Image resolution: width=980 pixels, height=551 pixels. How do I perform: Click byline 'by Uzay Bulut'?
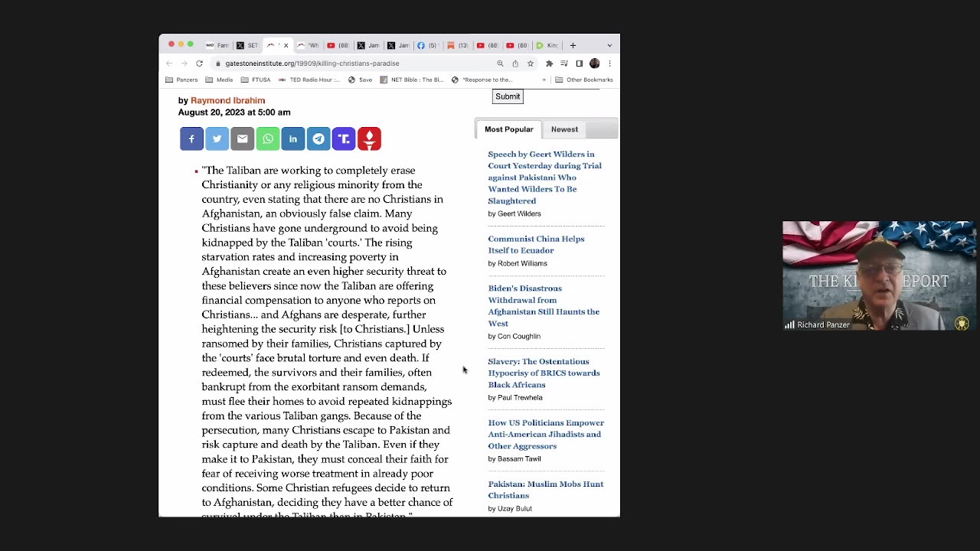(510, 508)
